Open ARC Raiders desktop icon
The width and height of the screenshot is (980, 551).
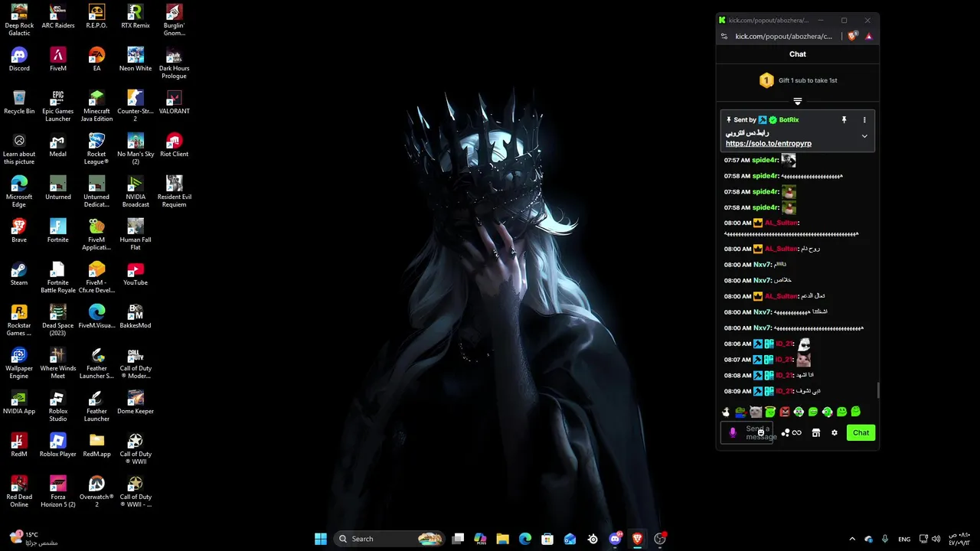[x=58, y=16]
